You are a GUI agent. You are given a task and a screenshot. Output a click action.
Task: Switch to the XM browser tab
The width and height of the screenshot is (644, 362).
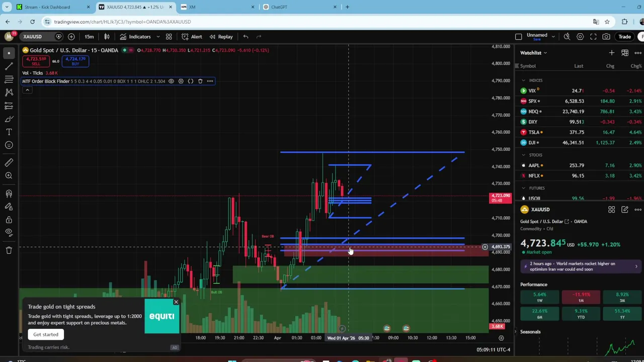coord(218,7)
